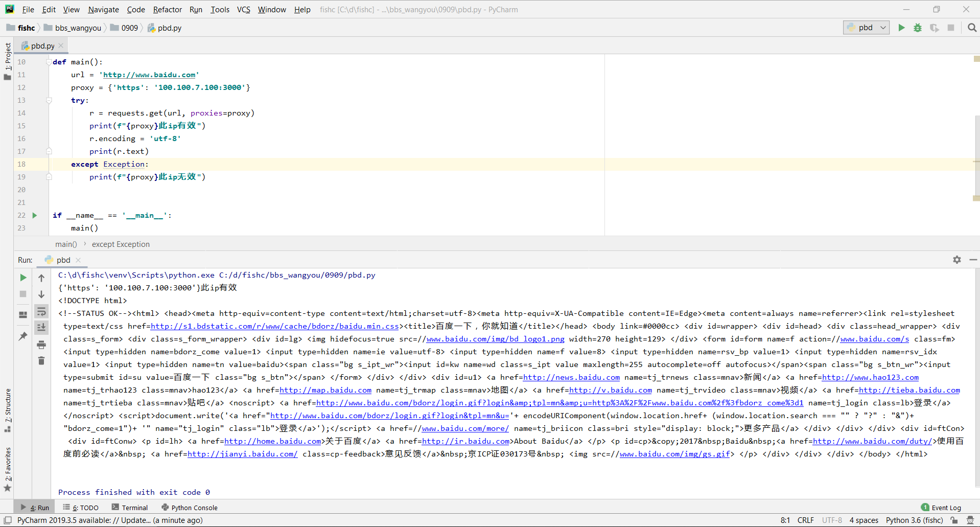The width and height of the screenshot is (980, 527).
Task: Open the File menu
Action: (x=28, y=9)
